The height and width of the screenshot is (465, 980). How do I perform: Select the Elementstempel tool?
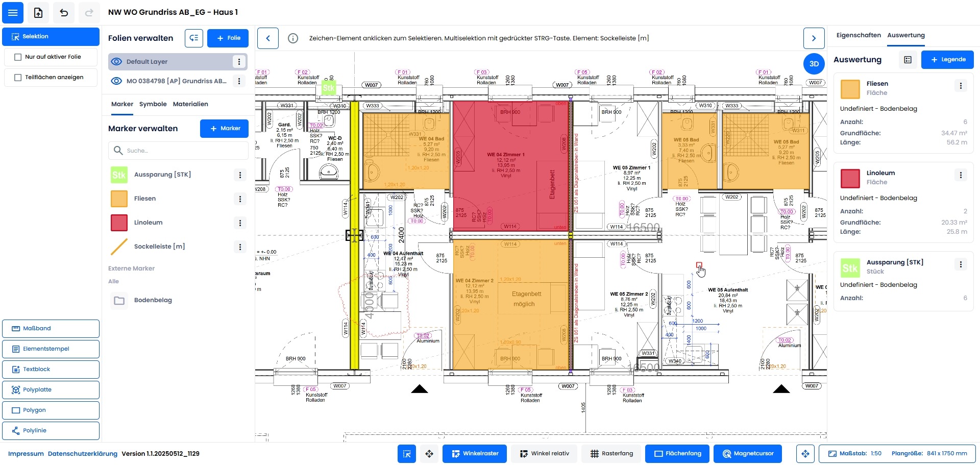pyautogui.click(x=51, y=349)
